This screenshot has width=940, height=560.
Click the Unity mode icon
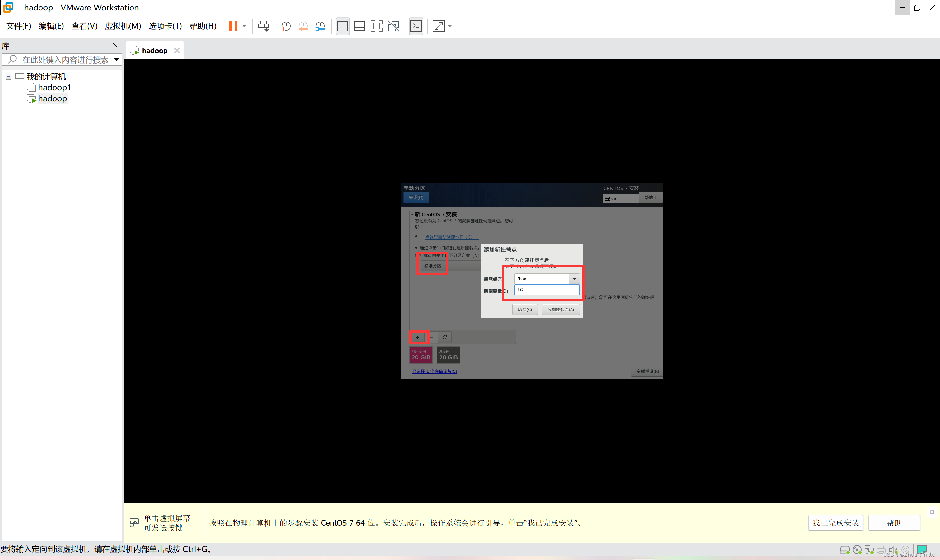click(393, 26)
